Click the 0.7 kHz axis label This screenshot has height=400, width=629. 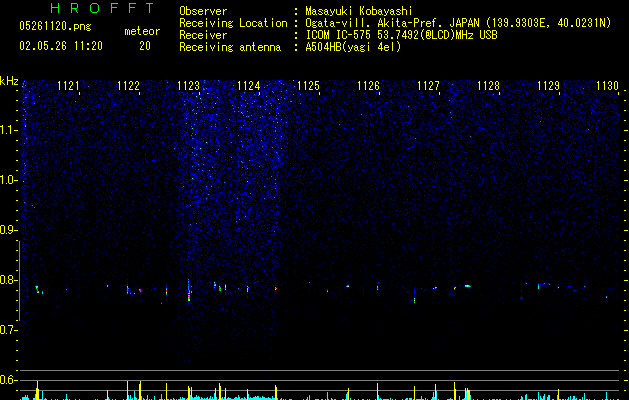click(x=8, y=330)
